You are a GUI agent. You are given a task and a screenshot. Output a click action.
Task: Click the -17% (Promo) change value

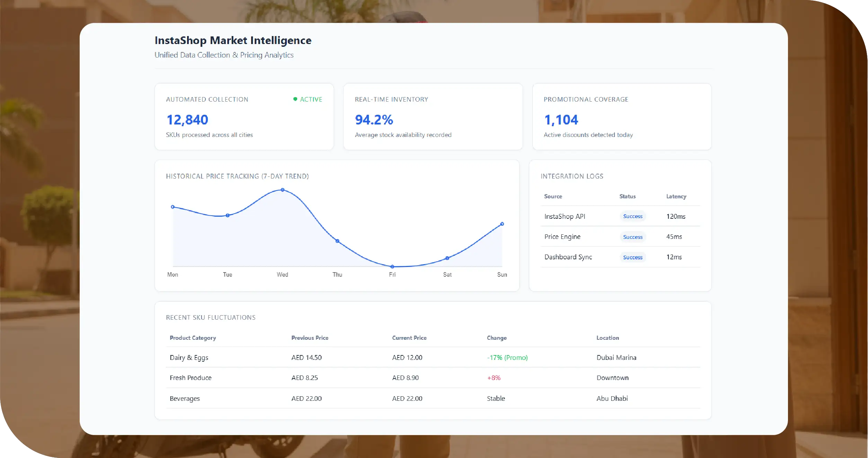507,357
